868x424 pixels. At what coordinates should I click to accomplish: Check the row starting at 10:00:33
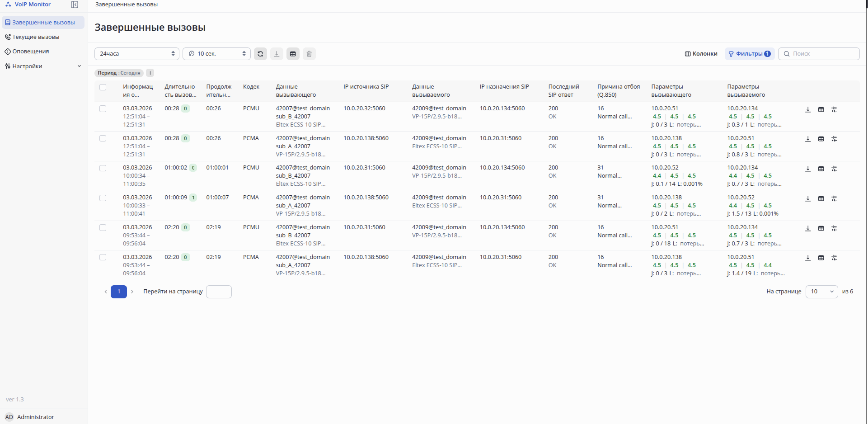point(103,198)
